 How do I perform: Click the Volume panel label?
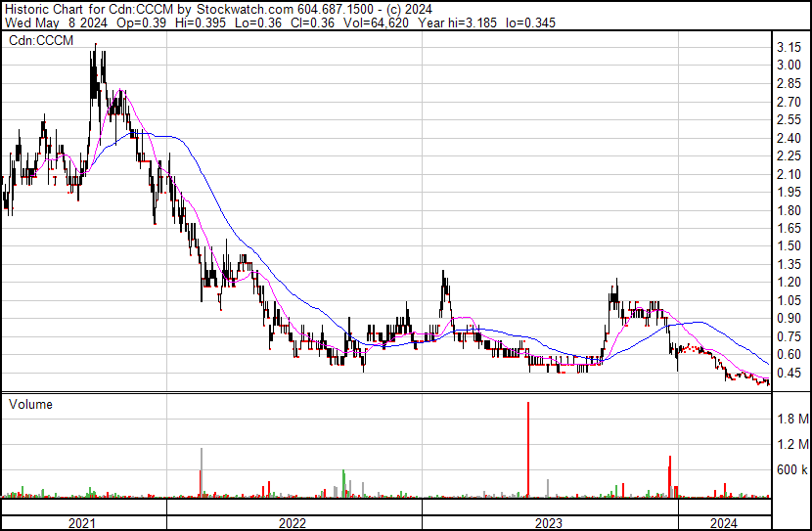[x=30, y=404]
